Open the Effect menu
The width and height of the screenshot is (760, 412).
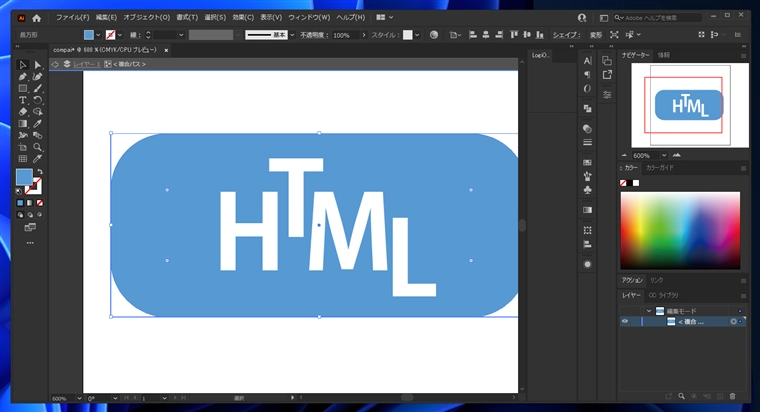(x=243, y=17)
